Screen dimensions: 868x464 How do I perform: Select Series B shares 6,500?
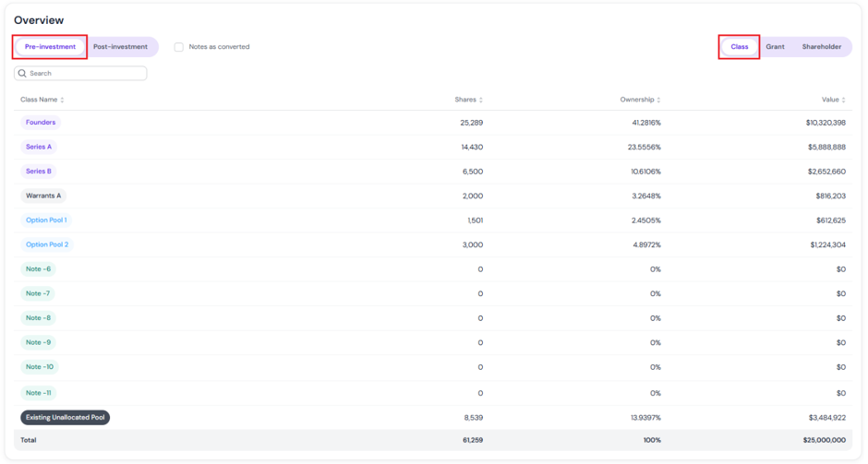pos(473,172)
